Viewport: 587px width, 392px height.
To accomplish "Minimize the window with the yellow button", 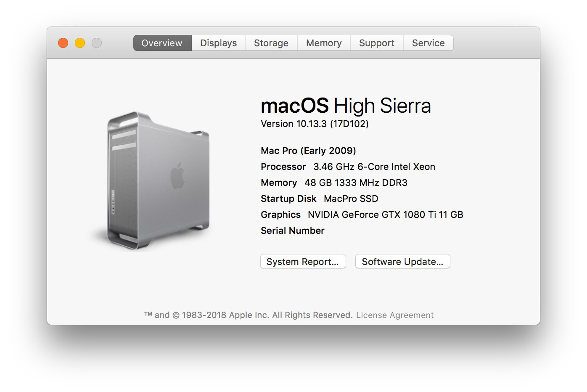I will 80,43.
